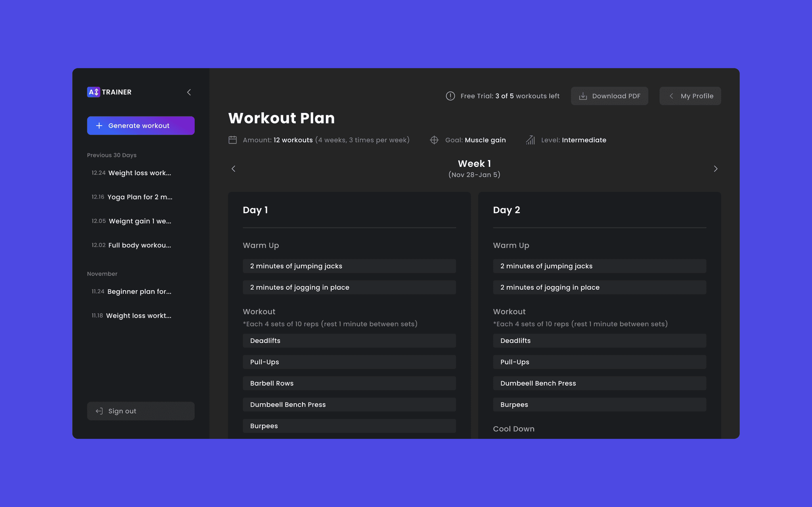
Task: Open the 12.16 Yoga Plan history item
Action: click(132, 197)
